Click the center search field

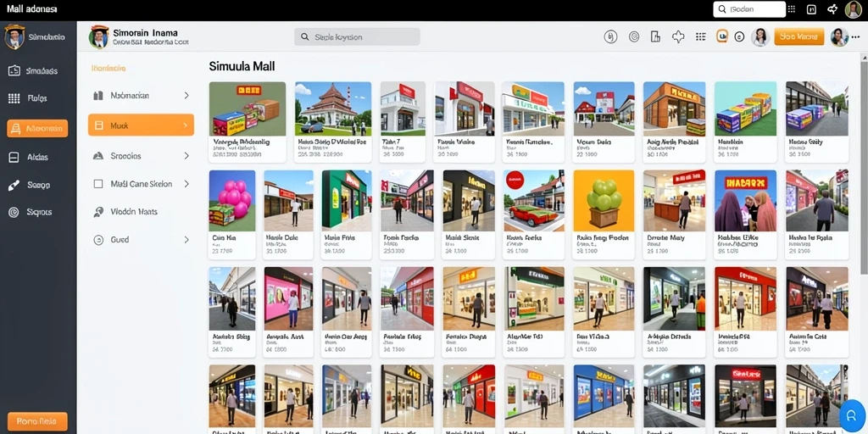tap(357, 37)
